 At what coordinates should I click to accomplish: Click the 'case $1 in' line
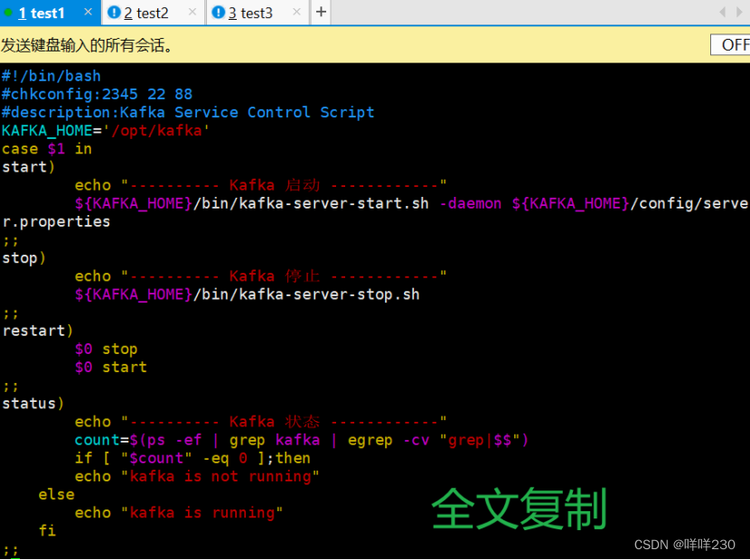tap(47, 149)
